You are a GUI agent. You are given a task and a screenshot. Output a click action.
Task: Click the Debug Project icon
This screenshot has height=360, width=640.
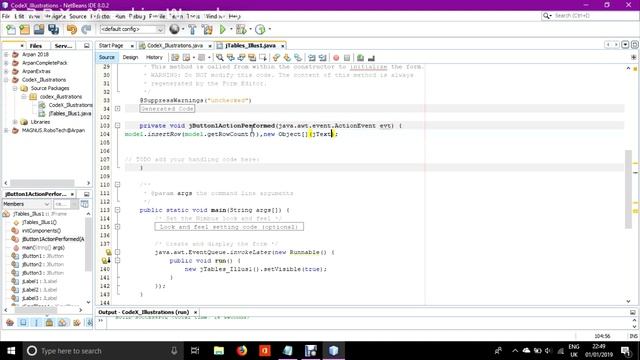(241, 29)
